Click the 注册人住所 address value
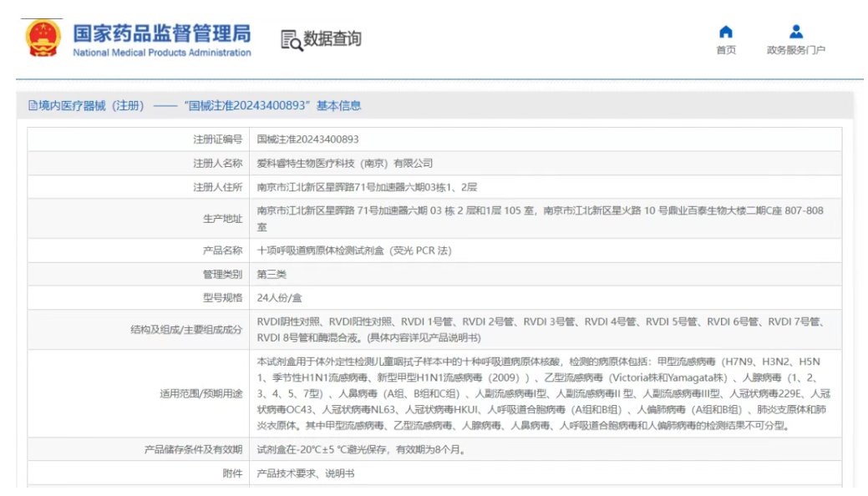The image size is (868, 496). point(367,187)
